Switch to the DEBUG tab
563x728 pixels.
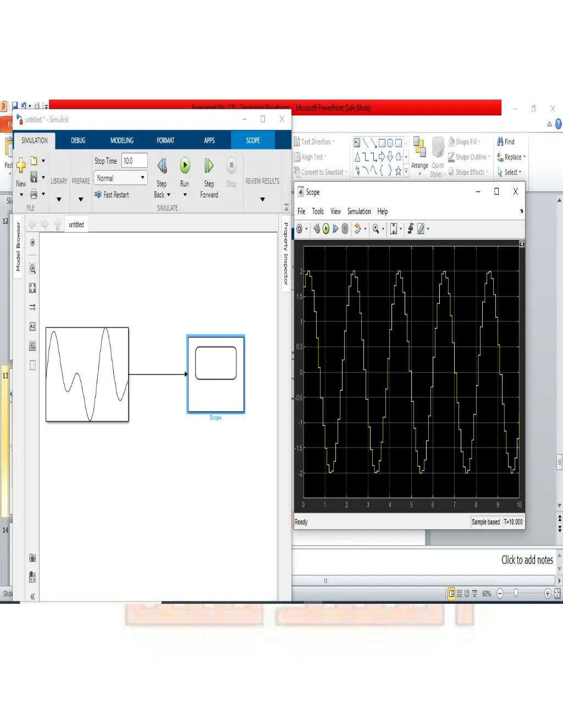pos(78,141)
